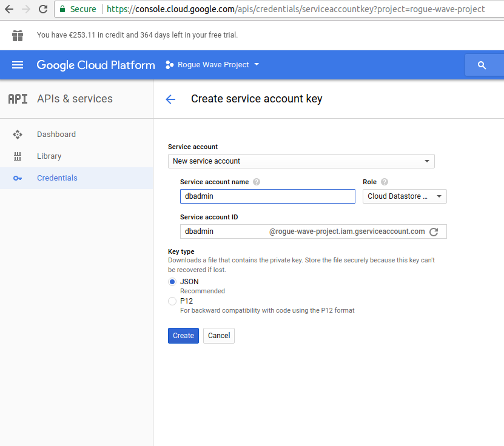
Task: Click the Create button
Action: 183,336
